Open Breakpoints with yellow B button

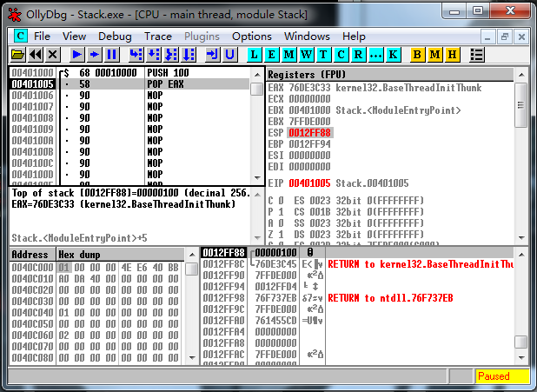click(417, 55)
